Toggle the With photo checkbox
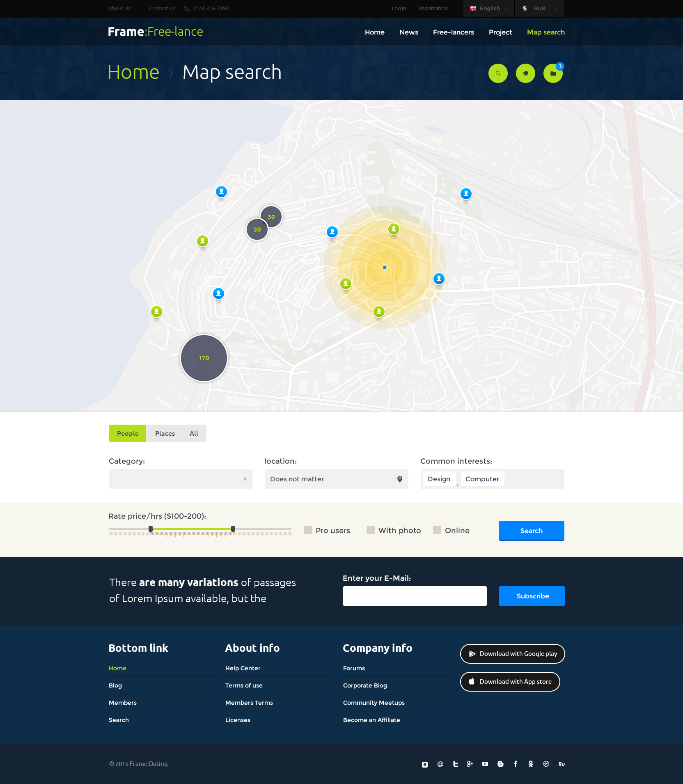Image resolution: width=683 pixels, height=784 pixels. coord(371,530)
